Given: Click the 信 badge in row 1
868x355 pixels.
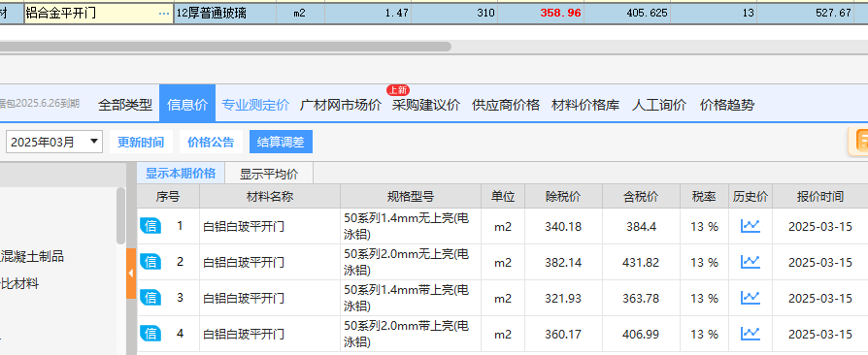Looking at the screenshot, I should point(150,226).
